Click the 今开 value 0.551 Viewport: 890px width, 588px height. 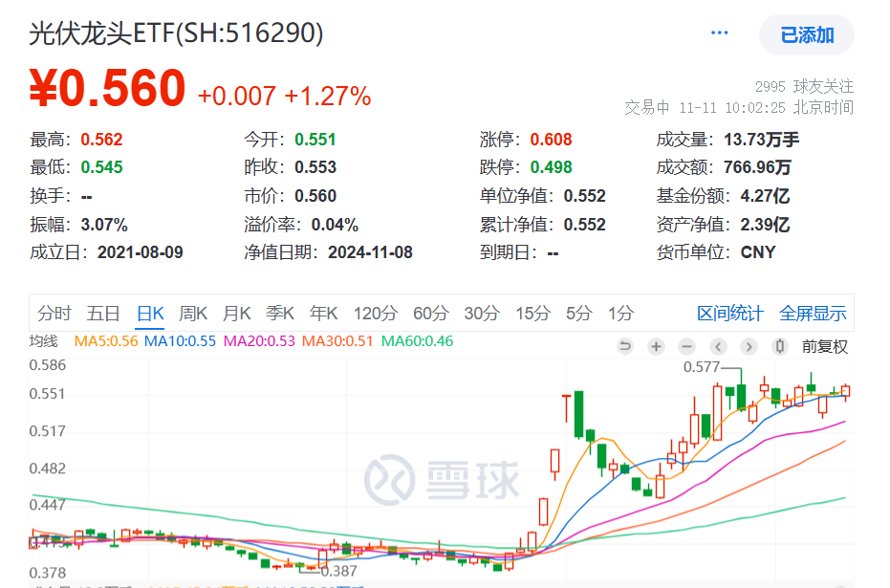click(x=315, y=140)
